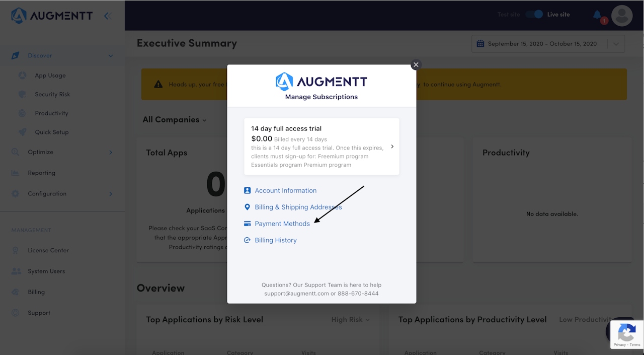Click the warning triangle icon in banner
Viewport: 644px width, 355px height.
[158, 85]
